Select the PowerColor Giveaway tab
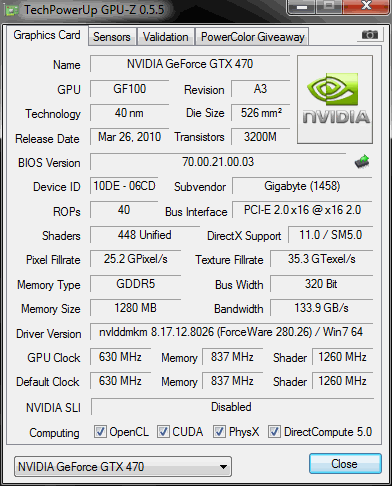Viewport: 392px width, 486px height. click(x=253, y=37)
